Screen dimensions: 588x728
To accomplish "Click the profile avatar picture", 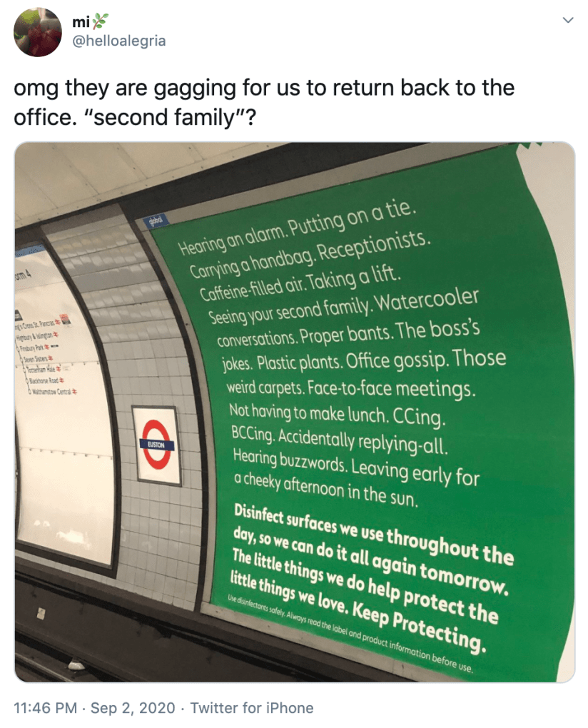I will point(38,33).
